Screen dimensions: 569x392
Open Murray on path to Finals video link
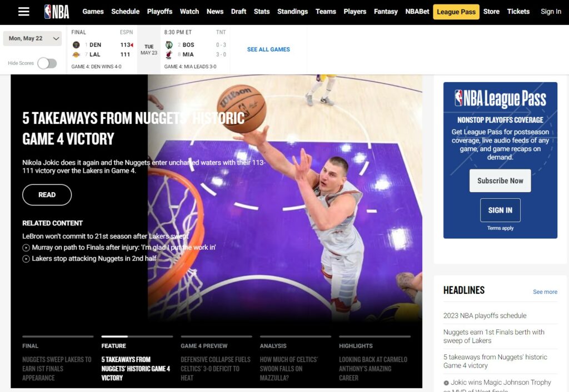click(x=124, y=248)
